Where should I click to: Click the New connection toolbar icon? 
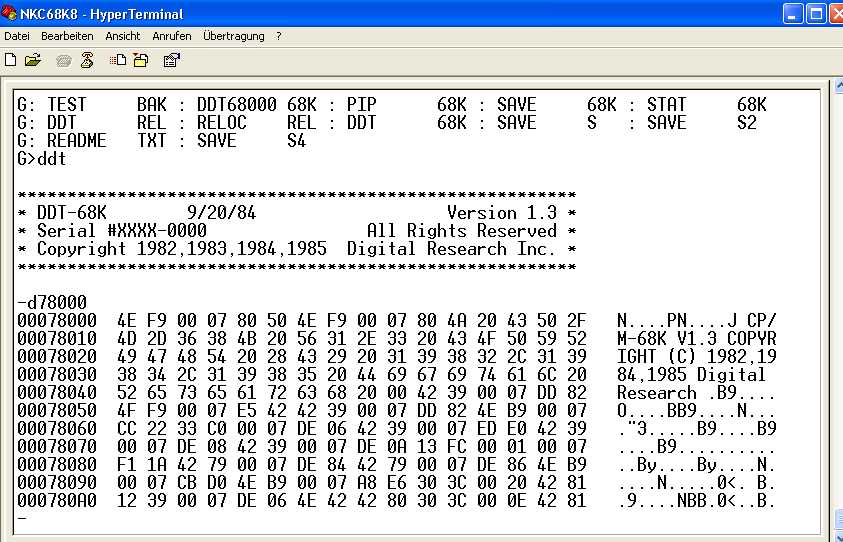(10, 60)
